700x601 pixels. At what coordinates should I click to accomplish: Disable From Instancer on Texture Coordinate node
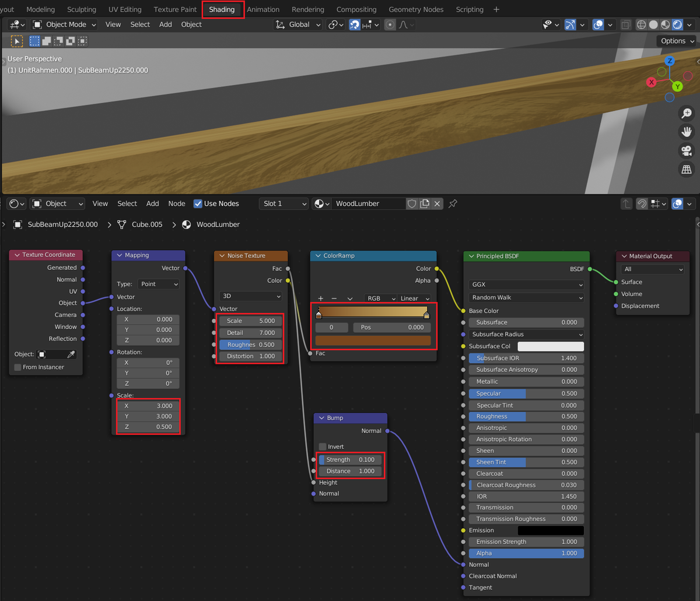tap(19, 367)
